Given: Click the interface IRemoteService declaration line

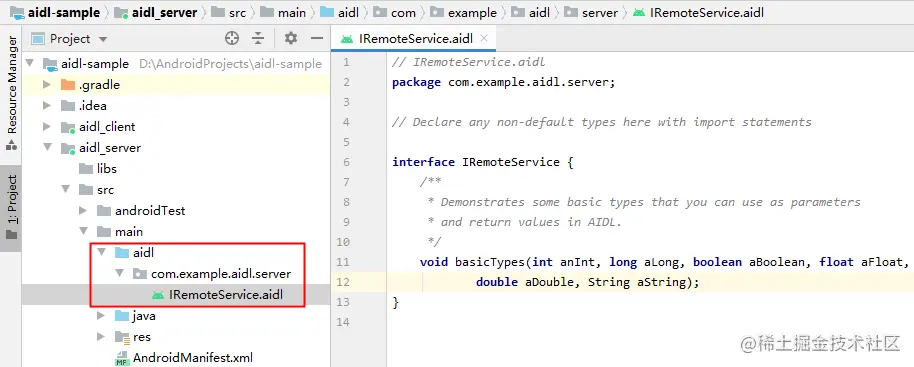Looking at the screenshot, I should pyautogui.click(x=483, y=162).
